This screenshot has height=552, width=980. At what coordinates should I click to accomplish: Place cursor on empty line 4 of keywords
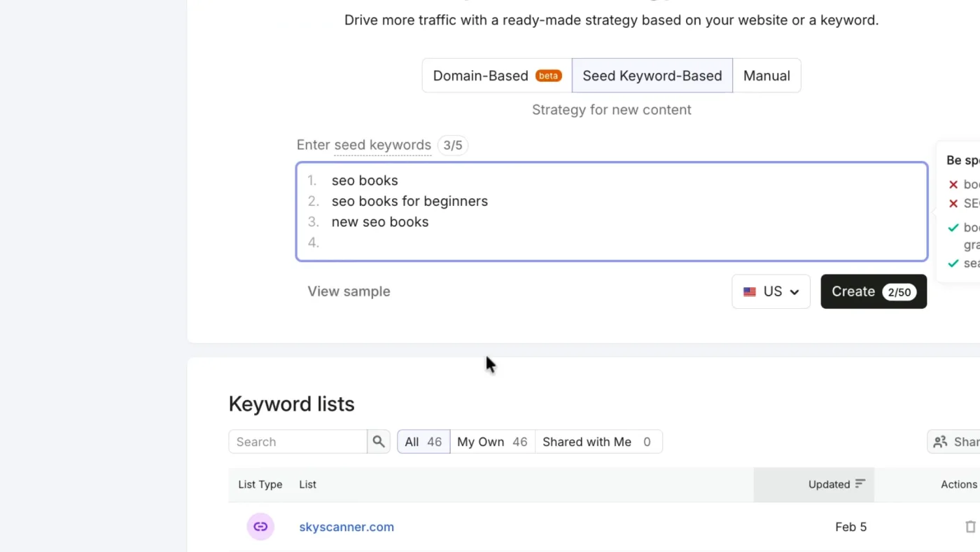pyautogui.click(x=612, y=242)
